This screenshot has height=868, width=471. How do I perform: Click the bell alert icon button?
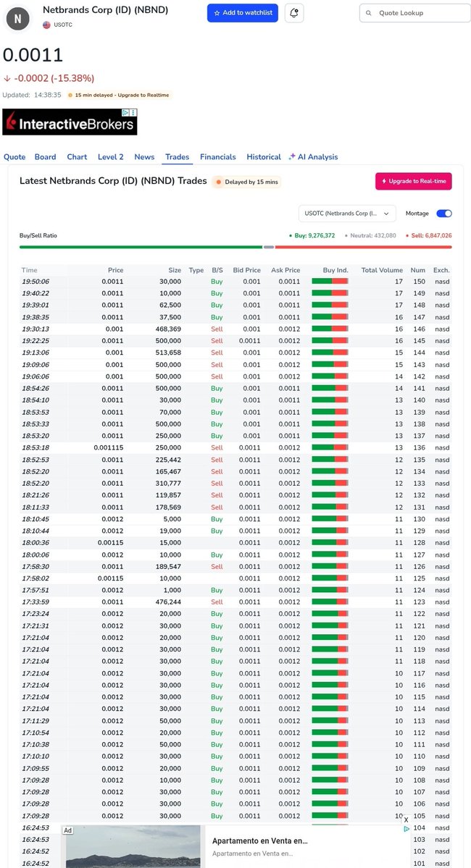(x=294, y=13)
